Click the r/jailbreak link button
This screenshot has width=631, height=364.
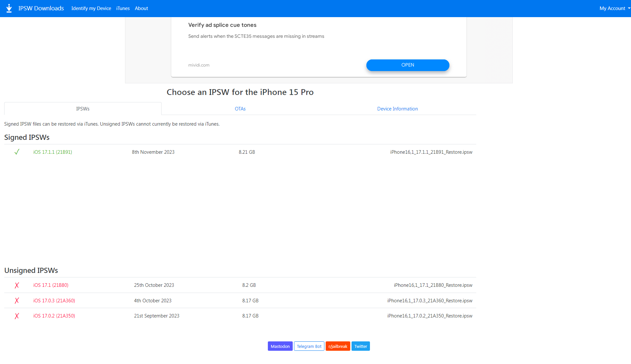click(338, 346)
